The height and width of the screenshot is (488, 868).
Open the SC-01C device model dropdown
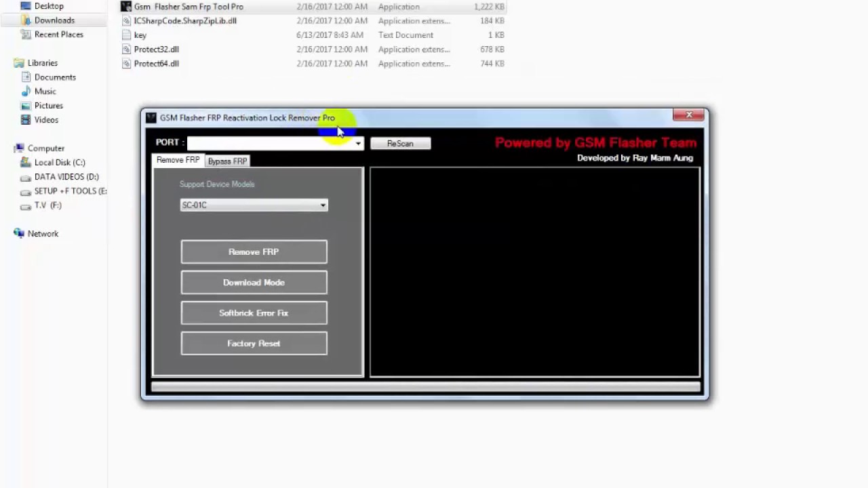(254, 205)
